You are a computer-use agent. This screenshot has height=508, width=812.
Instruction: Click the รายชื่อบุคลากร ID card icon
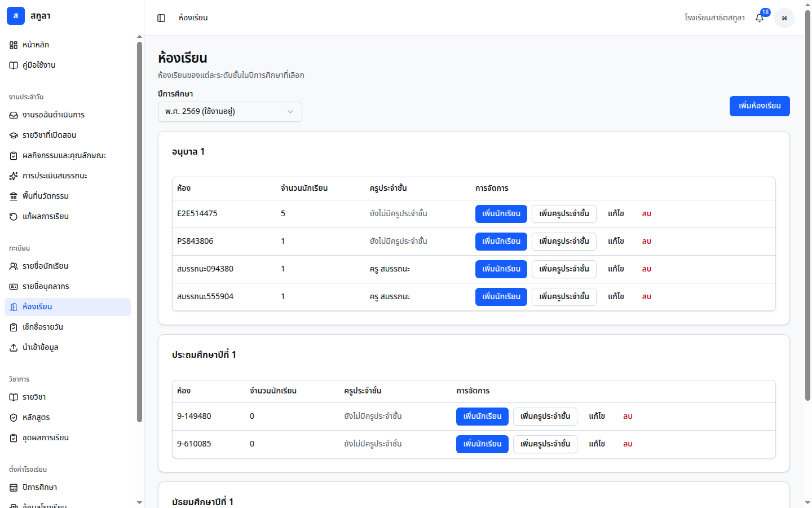14,287
